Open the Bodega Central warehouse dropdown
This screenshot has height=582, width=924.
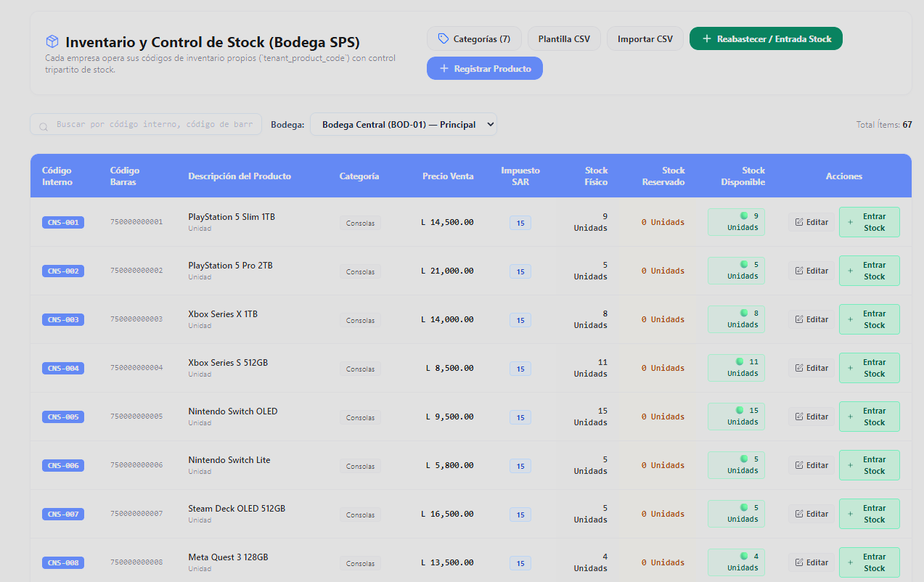404,124
